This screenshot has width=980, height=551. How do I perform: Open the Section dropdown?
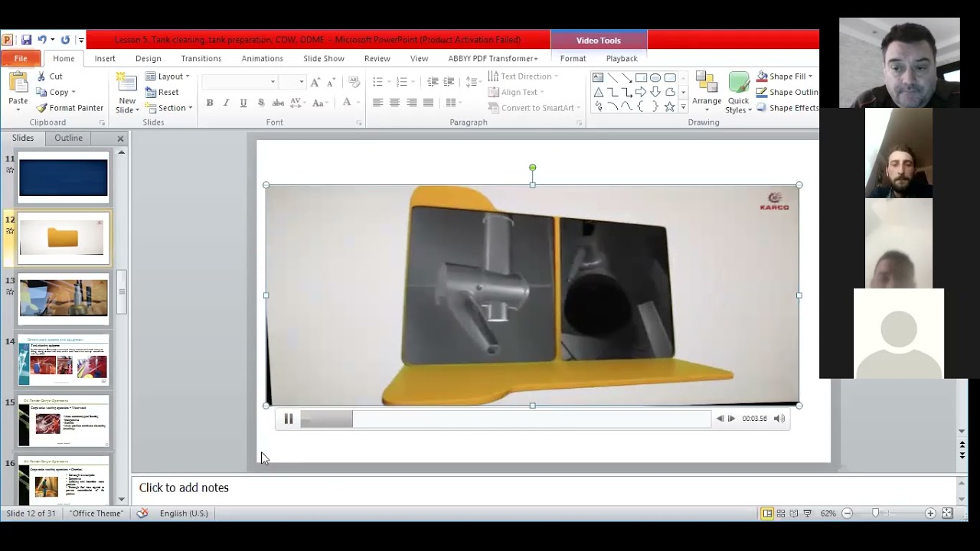169,108
